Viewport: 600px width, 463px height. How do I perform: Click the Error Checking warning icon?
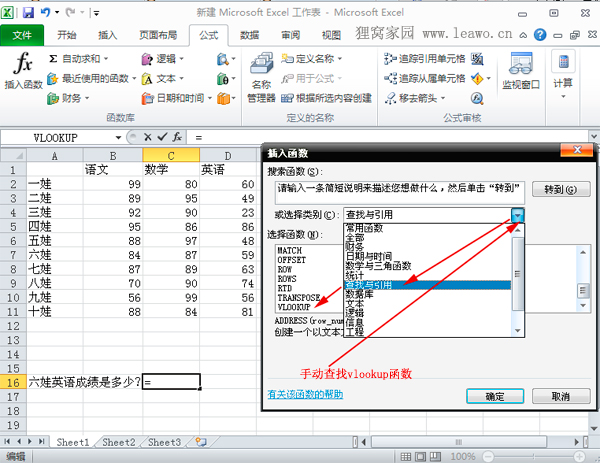click(x=477, y=79)
